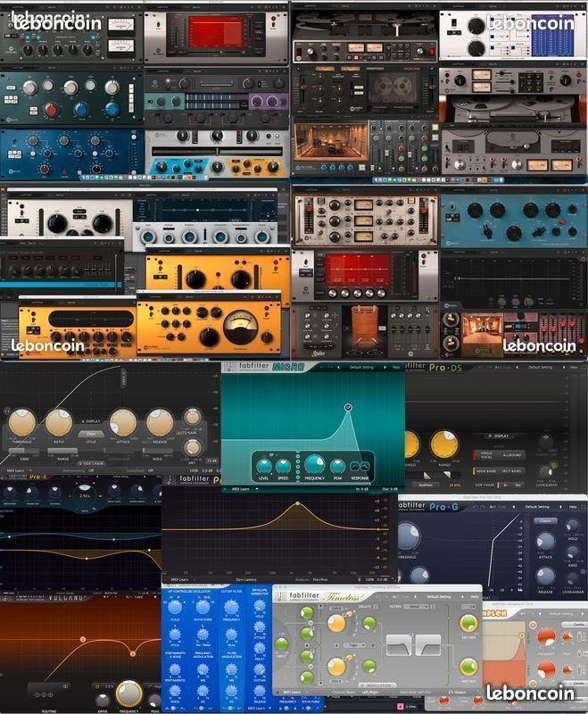Click the Threshold knob in Pro-G

point(409,535)
